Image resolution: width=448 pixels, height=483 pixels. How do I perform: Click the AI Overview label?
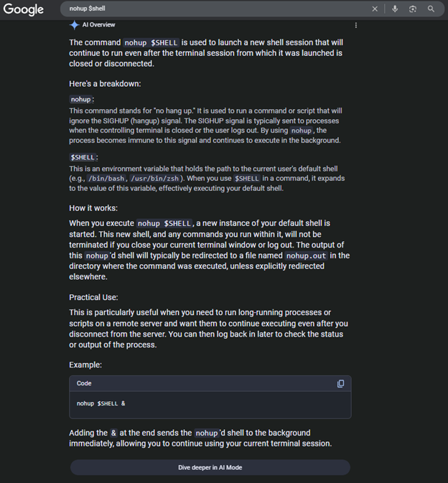[x=98, y=24]
